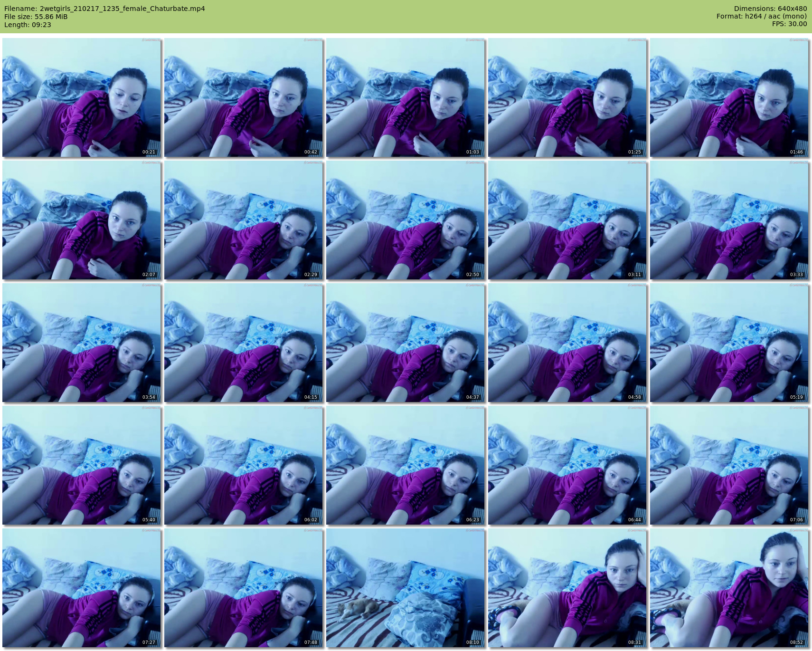The width and height of the screenshot is (812, 651).
Task: Click the 'Length: 09:23' text
Action: [x=28, y=25]
